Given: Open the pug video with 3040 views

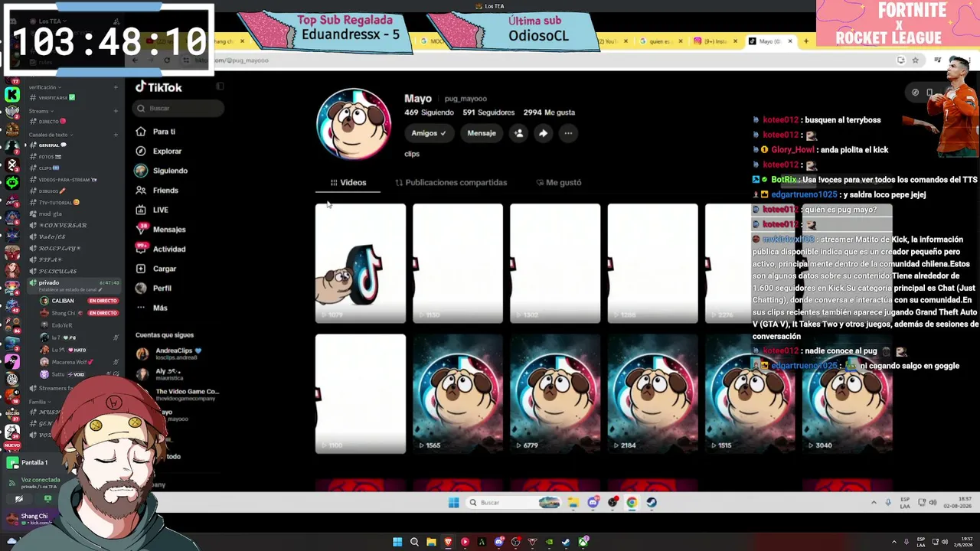Looking at the screenshot, I should point(848,393).
